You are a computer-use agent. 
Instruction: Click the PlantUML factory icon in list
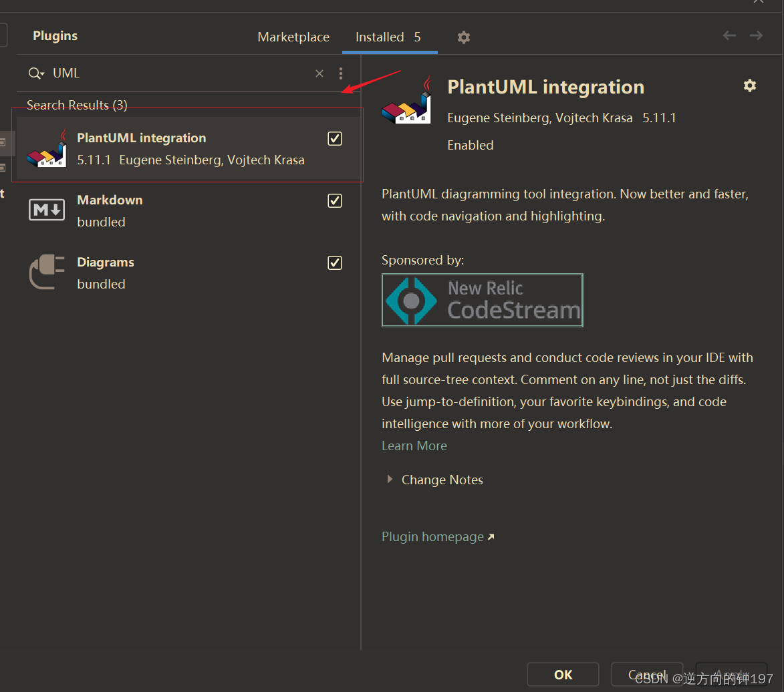coord(47,149)
